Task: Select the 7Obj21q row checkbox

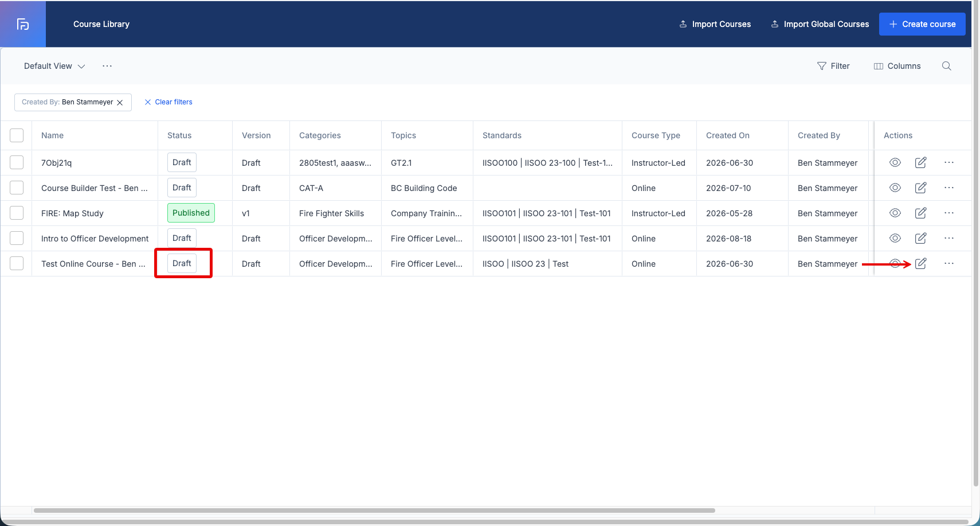Action: [17, 162]
